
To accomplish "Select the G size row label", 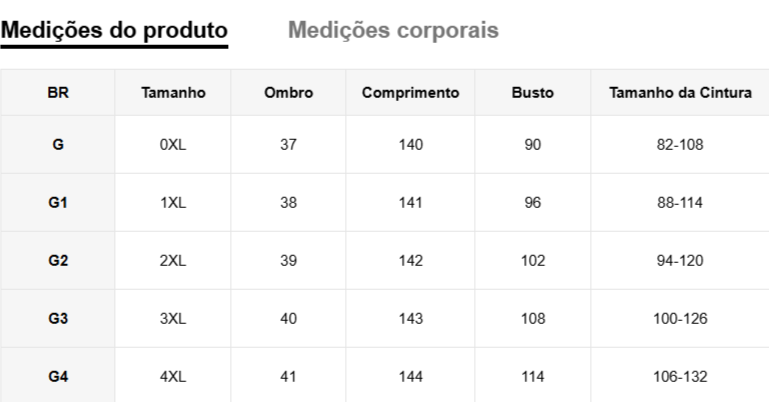I will click(x=58, y=145).
